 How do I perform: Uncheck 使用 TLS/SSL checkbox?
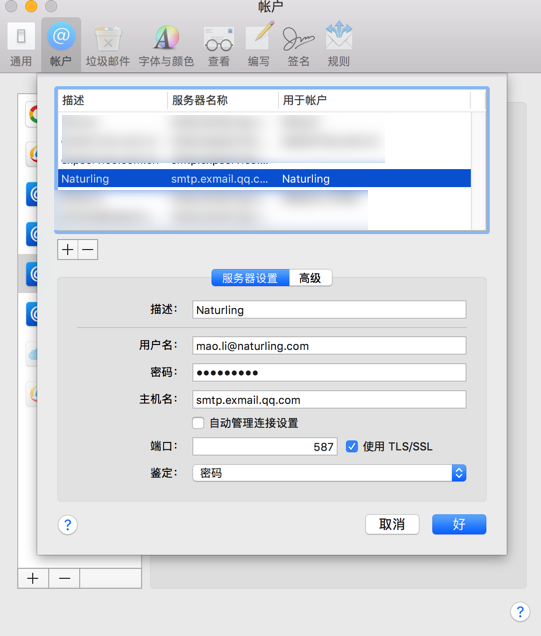pyautogui.click(x=352, y=447)
